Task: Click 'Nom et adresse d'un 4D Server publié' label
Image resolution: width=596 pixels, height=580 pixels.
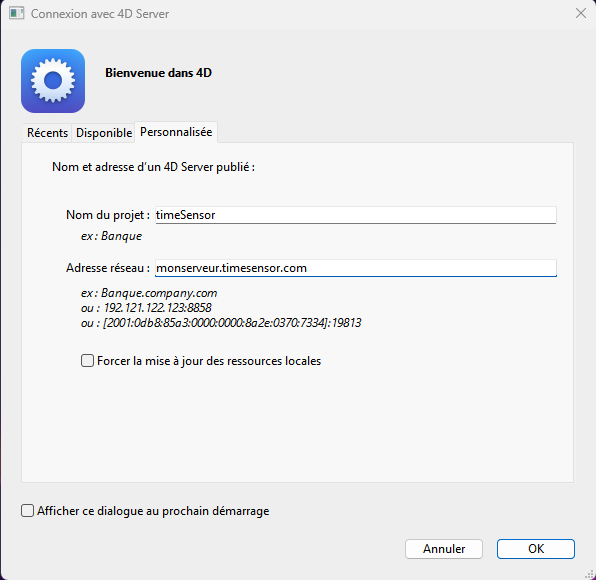Action: [154, 167]
